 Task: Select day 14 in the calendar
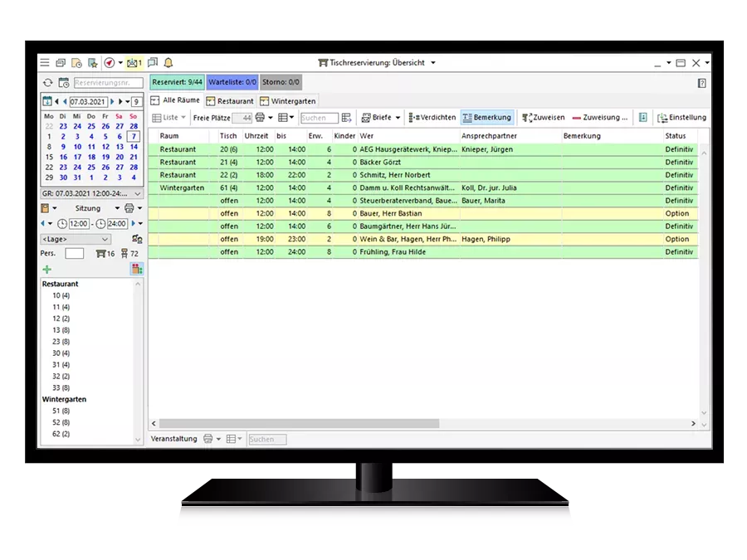pyautogui.click(x=134, y=147)
